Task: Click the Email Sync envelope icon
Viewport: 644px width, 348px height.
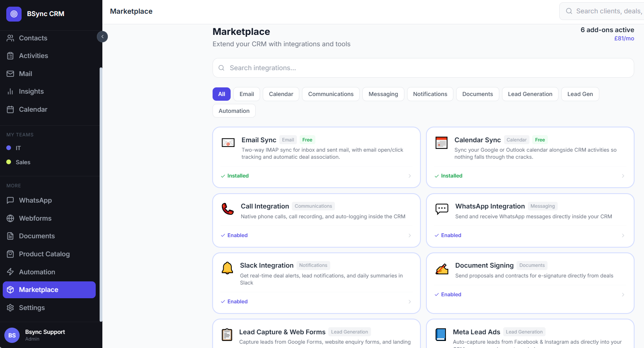Action: [228, 143]
